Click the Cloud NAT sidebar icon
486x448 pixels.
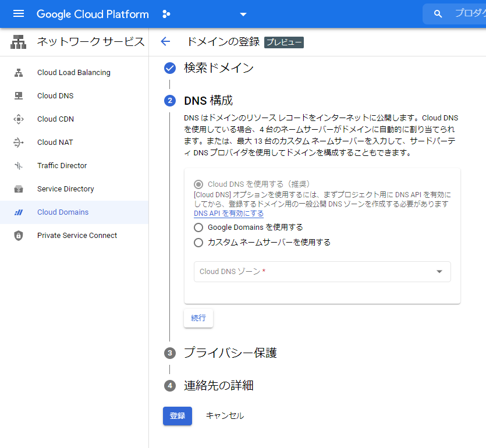19,143
